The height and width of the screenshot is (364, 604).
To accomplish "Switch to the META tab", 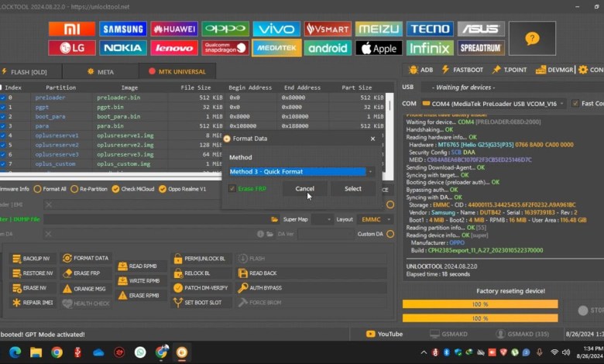I will tap(99, 72).
